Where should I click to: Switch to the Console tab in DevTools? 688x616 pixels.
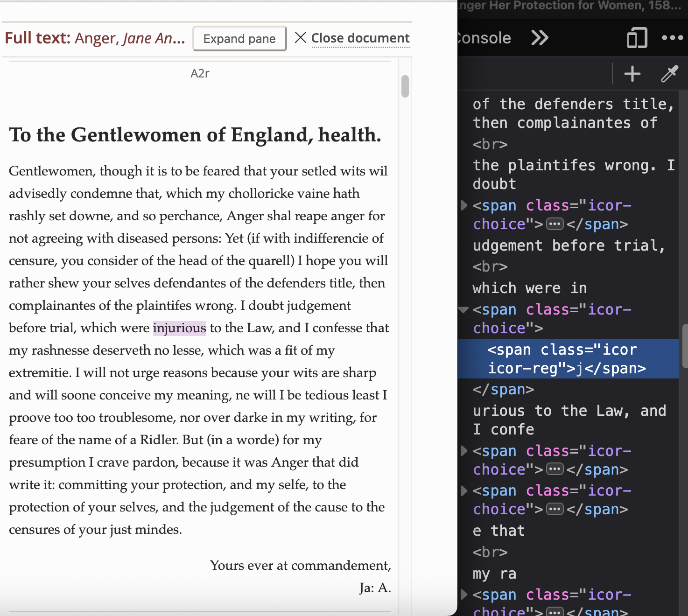[x=484, y=38]
